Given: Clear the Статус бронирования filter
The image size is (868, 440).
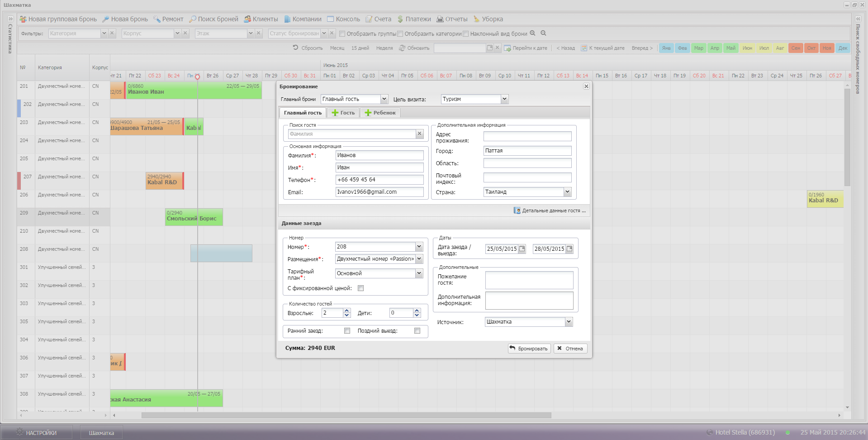Looking at the screenshot, I should [x=332, y=33].
